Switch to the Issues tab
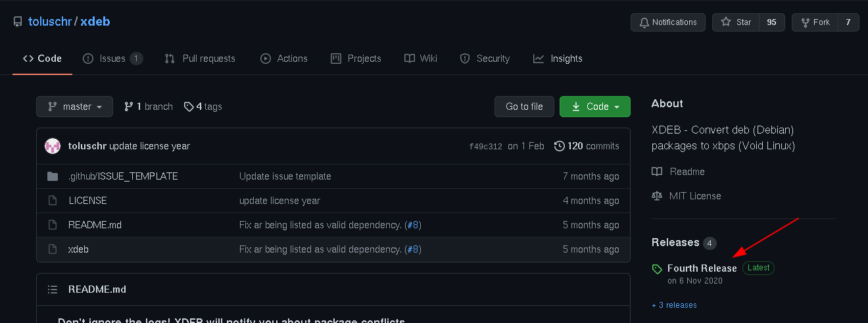 click(x=112, y=59)
